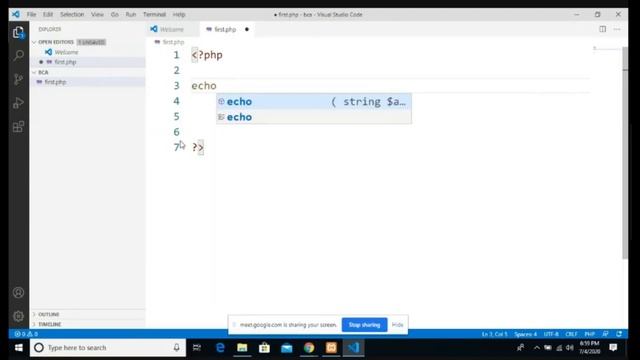Open the Accounts menu icon
The width and height of the screenshot is (640, 360).
[18, 293]
